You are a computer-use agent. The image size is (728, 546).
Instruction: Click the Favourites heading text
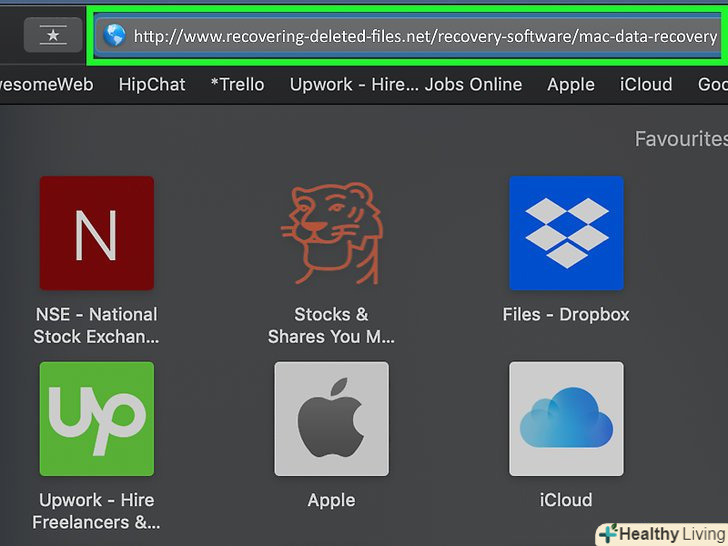(681, 139)
